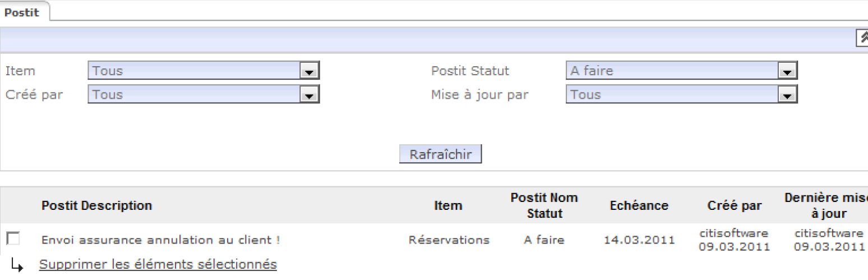The height and width of the screenshot is (280, 868).
Task: Switch to the Postit tab
Action: [x=22, y=12]
